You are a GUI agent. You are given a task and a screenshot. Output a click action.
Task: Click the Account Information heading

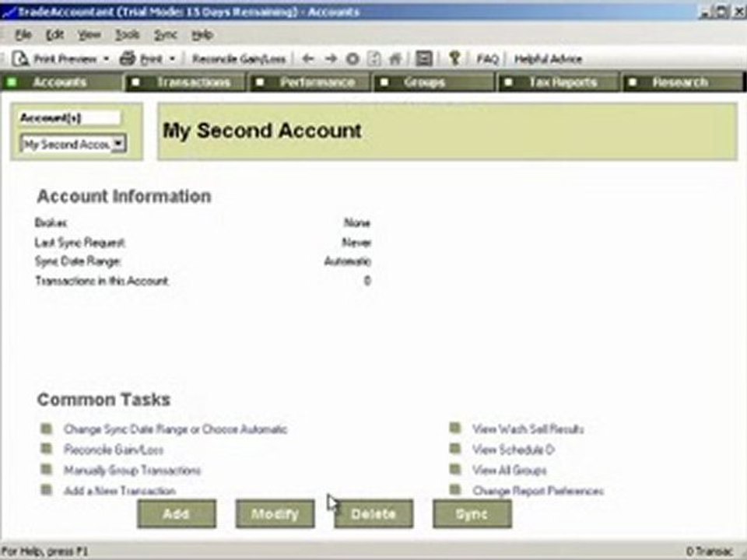click(x=124, y=196)
